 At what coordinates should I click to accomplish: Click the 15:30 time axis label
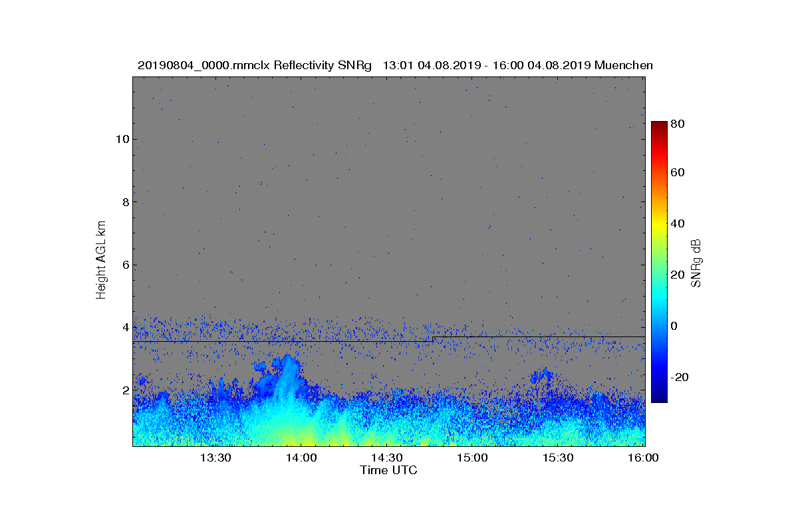(x=558, y=458)
